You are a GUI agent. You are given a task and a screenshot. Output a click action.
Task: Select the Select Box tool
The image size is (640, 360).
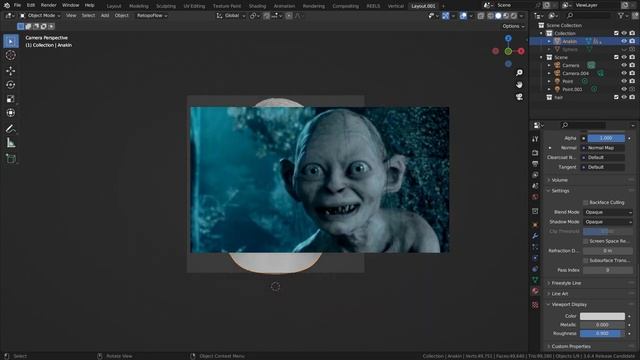[11, 41]
